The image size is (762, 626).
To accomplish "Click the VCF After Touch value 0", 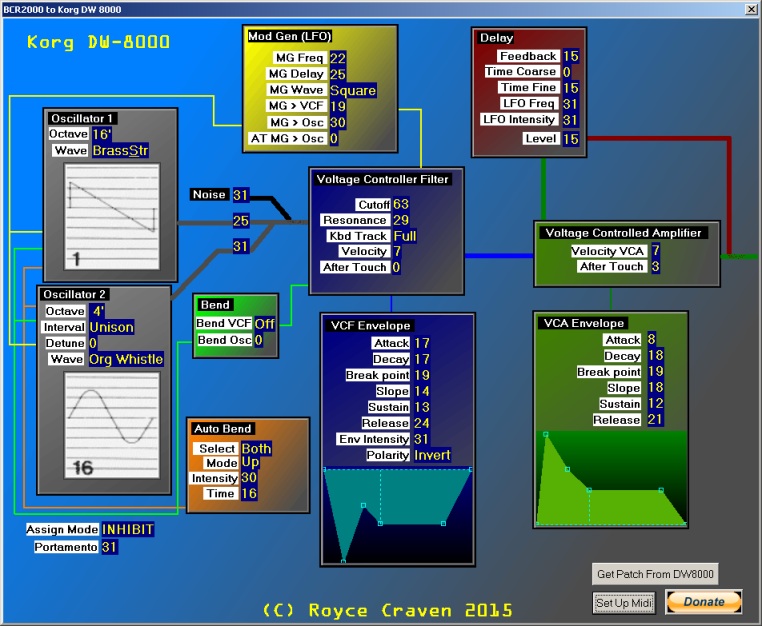I will click(x=396, y=267).
